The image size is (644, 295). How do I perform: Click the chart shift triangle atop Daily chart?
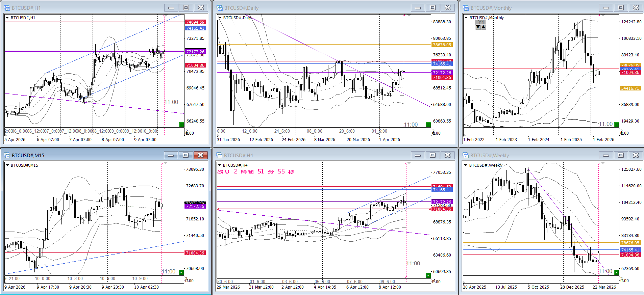pyautogui.click(x=409, y=16)
